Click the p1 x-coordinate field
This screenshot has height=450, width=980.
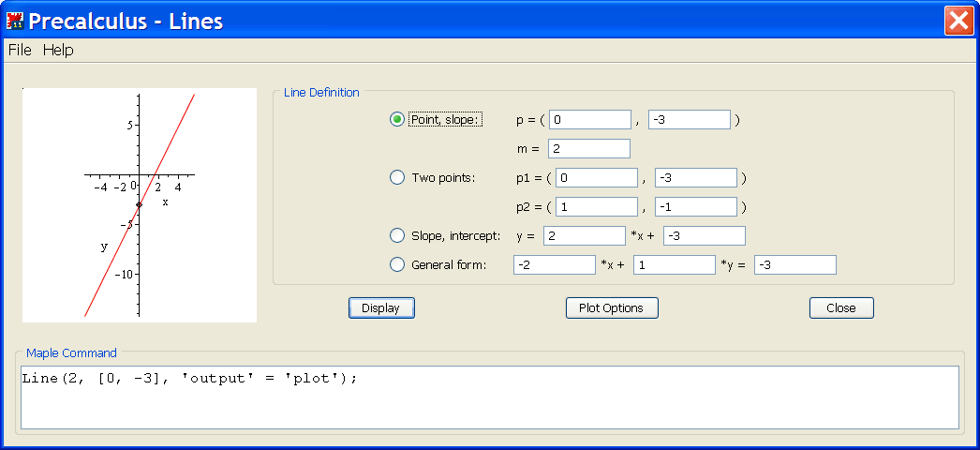tap(597, 178)
